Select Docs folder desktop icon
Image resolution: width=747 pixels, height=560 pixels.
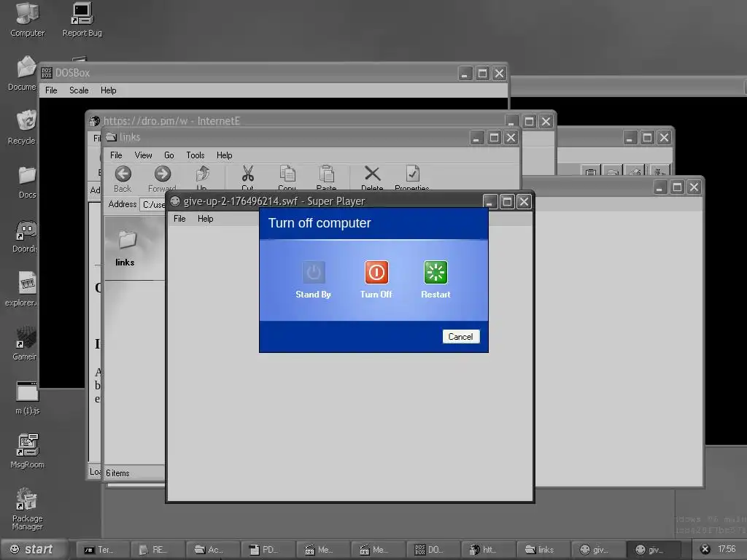pos(27,182)
